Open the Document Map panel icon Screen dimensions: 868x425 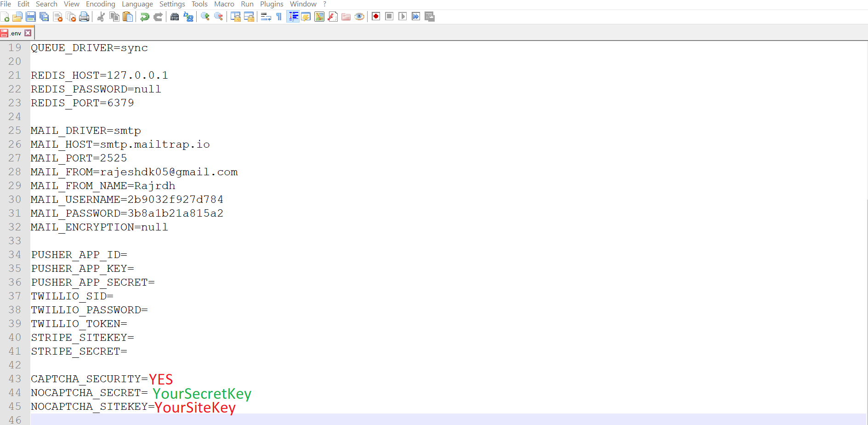[319, 17]
